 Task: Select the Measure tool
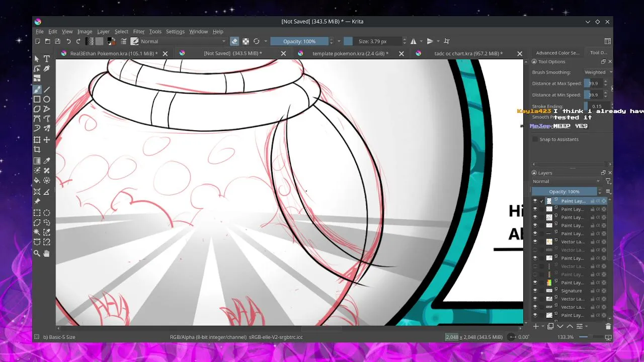[x=47, y=192]
